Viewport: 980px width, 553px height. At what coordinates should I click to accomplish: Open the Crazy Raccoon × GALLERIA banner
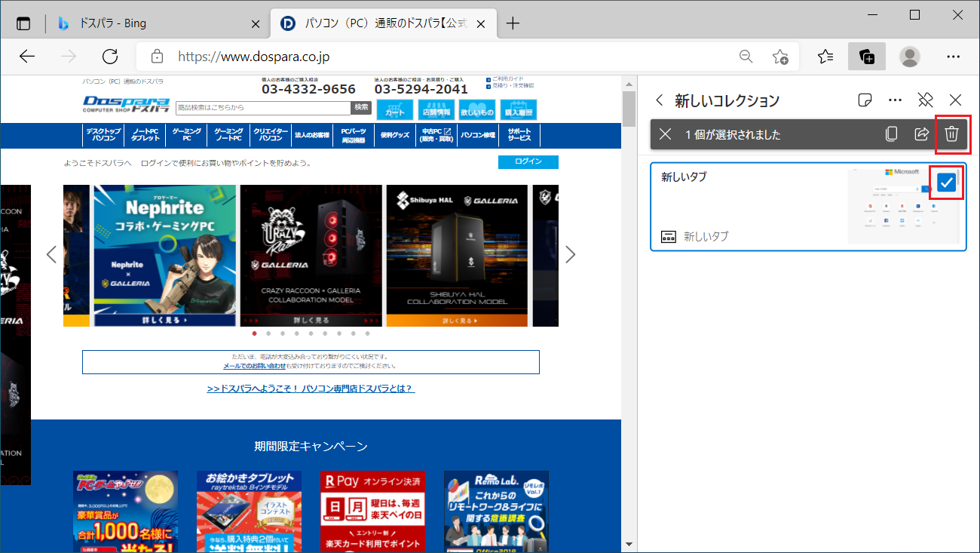click(311, 256)
